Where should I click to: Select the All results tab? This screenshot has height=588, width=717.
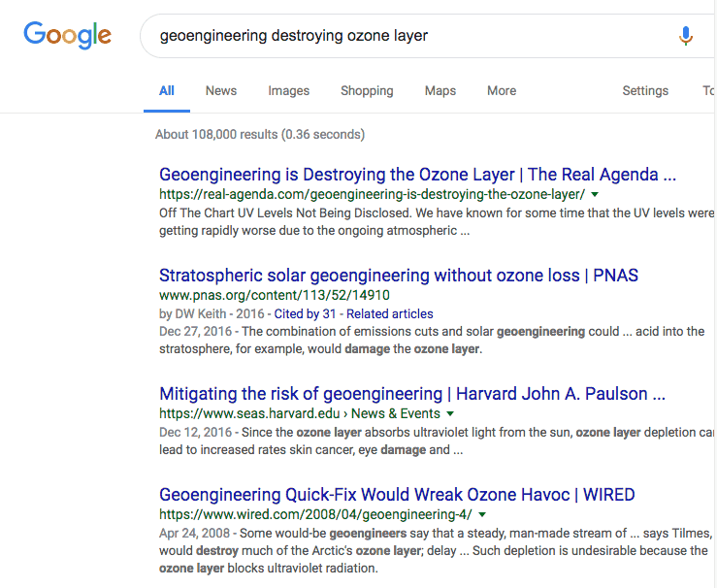coord(167,90)
